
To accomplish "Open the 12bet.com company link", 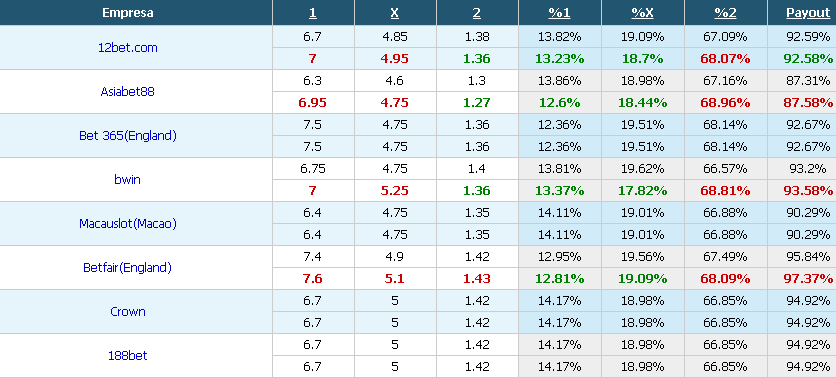I will 127,47.
